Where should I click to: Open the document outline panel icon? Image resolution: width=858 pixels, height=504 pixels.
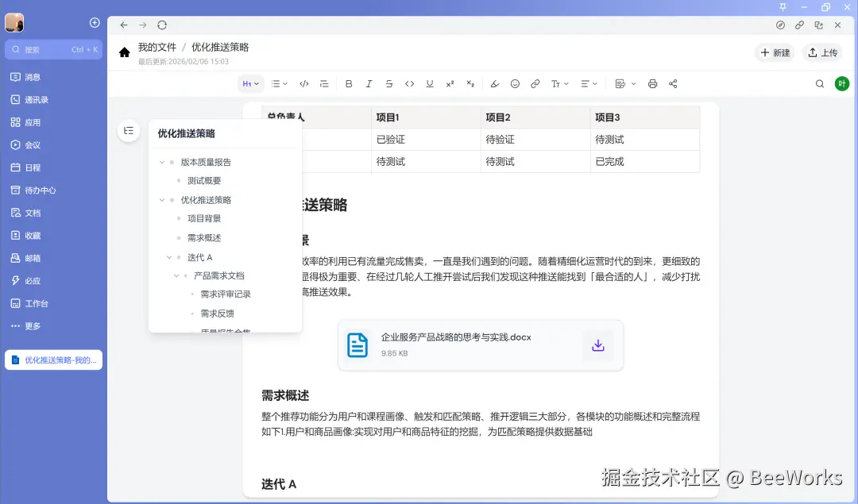129,131
